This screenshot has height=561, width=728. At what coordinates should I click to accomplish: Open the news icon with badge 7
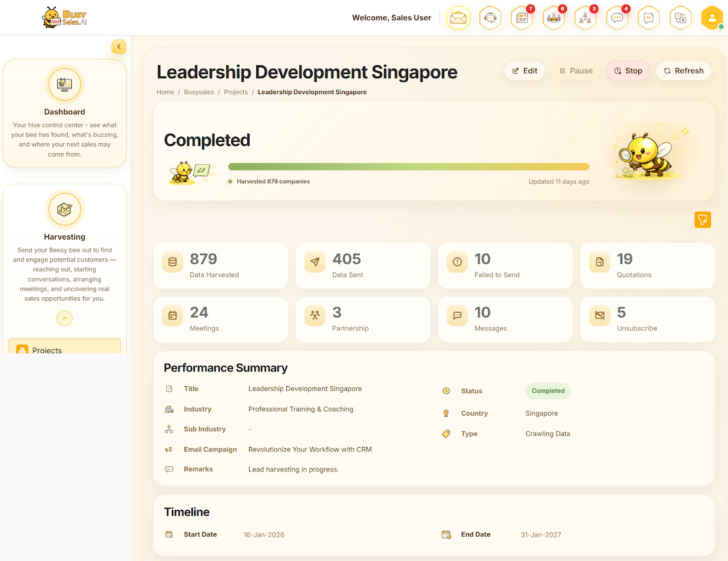pos(522,18)
